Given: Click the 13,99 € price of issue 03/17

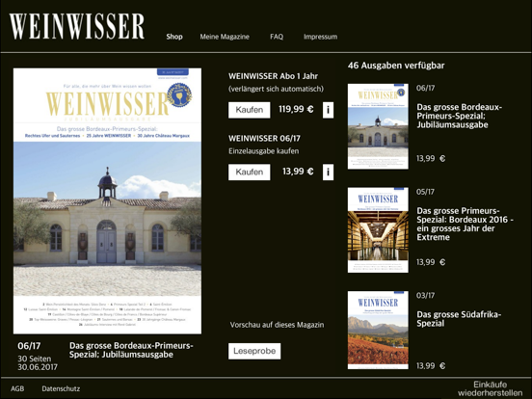Looking at the screenshot, I should (x=431, y=366).
